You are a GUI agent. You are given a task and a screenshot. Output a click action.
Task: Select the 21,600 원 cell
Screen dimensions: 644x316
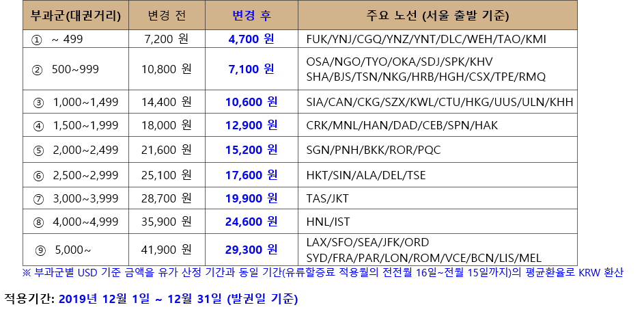[x=167, y=150]
